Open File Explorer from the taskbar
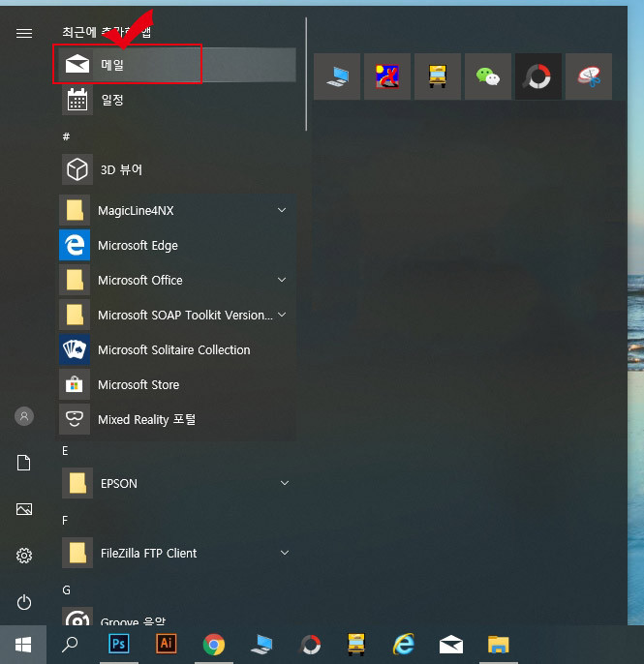The image size is (644, 664). [x=498, y=645]
